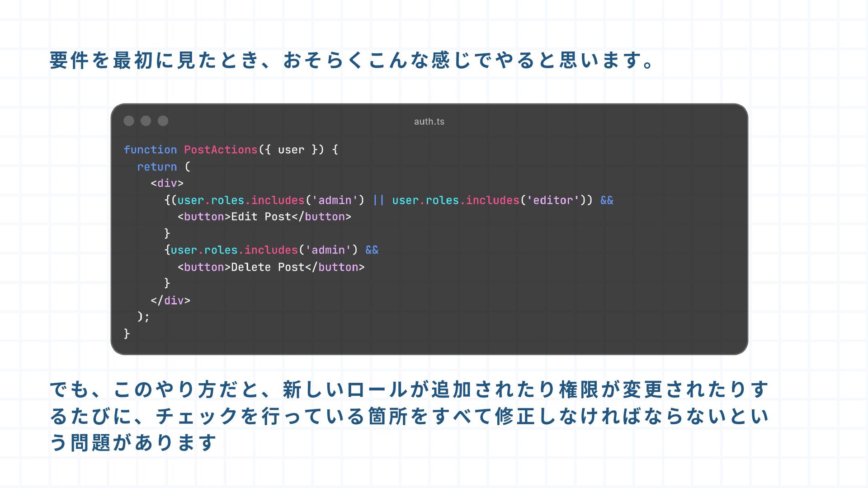Click the 'editor' string literal
Image resolution: width=868 pixels, height=488 pixels.
click(x=553, y=200)
